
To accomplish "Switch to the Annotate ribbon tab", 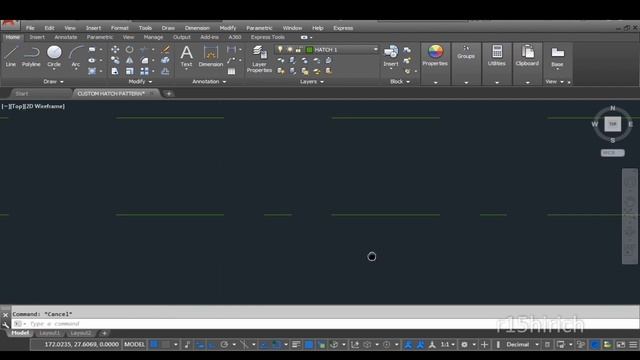I will point(66,37).
